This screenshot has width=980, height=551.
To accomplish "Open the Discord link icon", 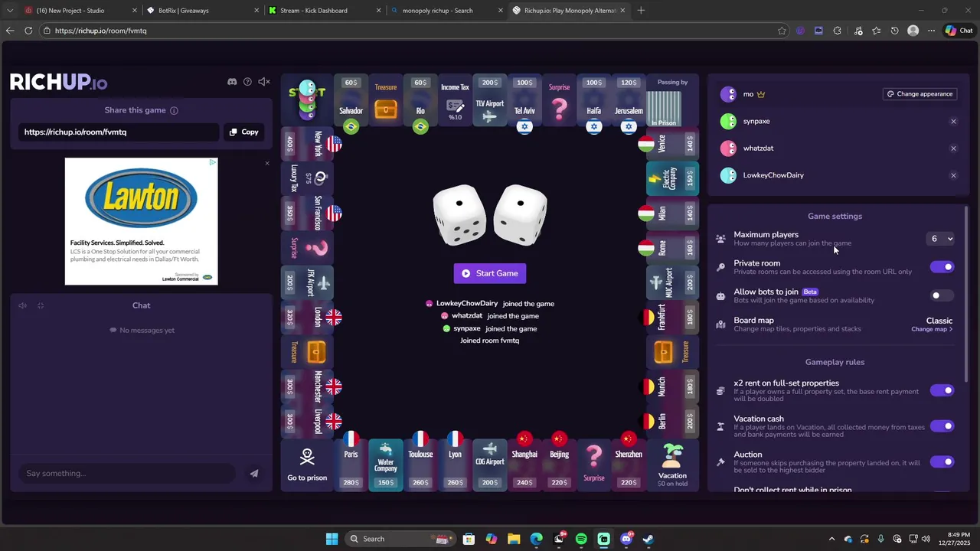I will tap(232, 82).
